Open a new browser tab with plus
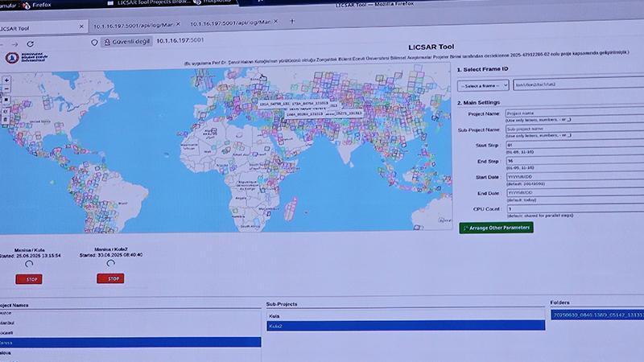 (291, 21)
